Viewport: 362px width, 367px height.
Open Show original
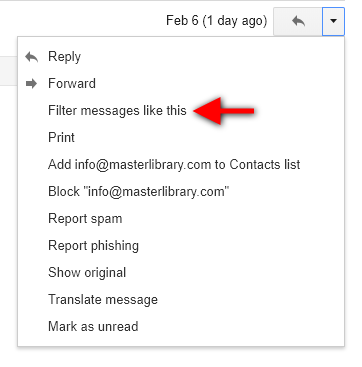click(87, 273)
